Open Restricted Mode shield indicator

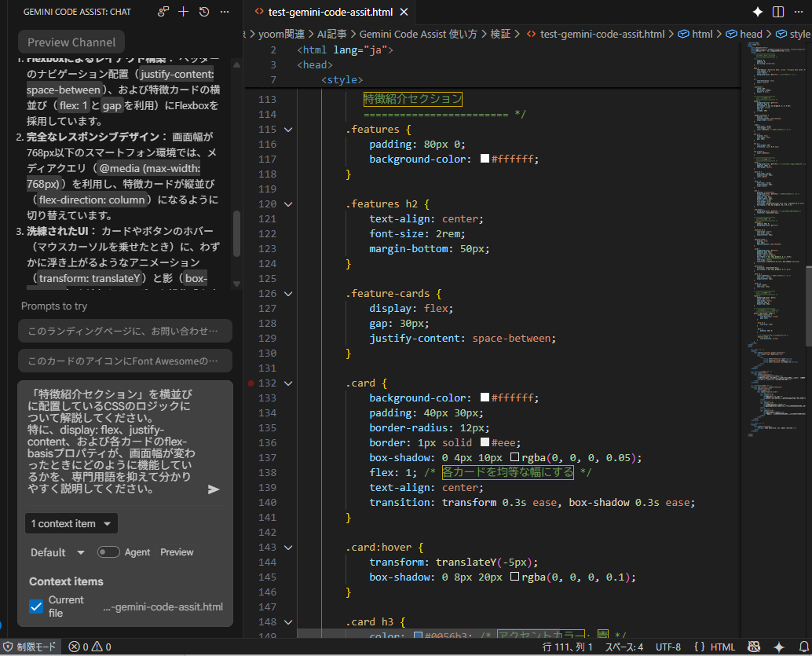pos(30,647)
